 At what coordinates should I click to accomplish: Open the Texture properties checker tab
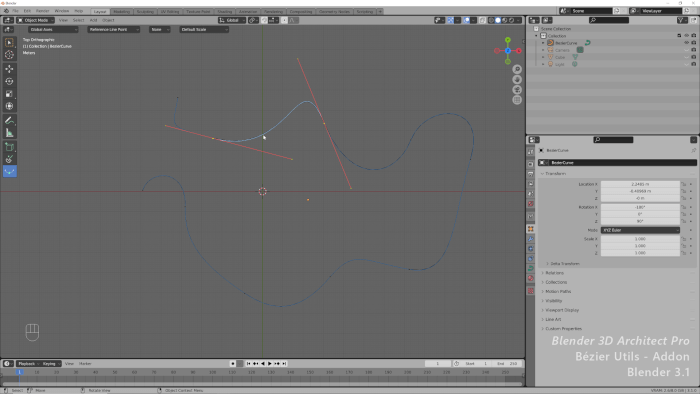click(x=530, y=291)
